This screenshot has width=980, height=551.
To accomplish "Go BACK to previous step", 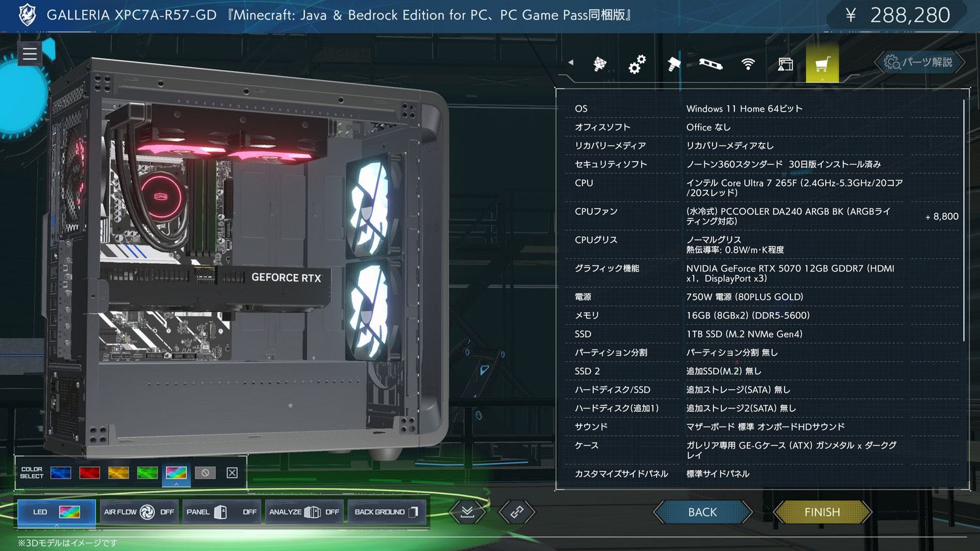I will click(x=702, y=512).
